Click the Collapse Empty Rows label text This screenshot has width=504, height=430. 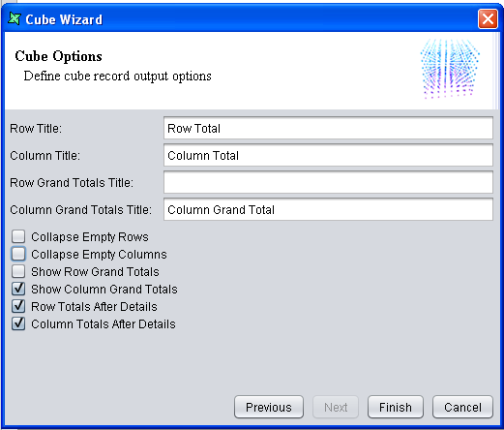coord(90,237)
